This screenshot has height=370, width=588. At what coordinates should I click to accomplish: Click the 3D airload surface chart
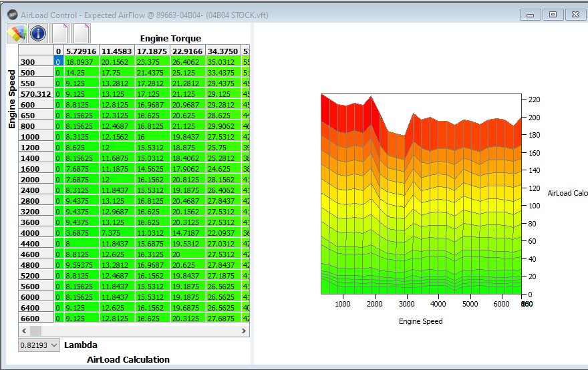coord(421,194)
